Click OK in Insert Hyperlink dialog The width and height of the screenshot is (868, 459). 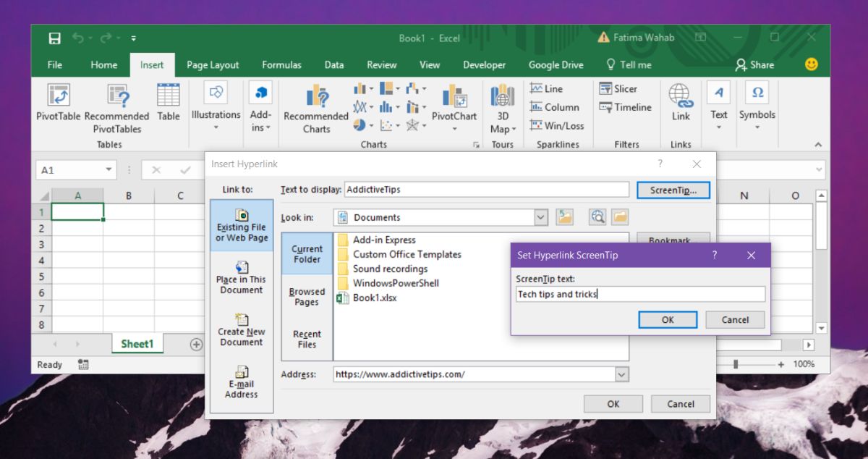click(613, 404)
